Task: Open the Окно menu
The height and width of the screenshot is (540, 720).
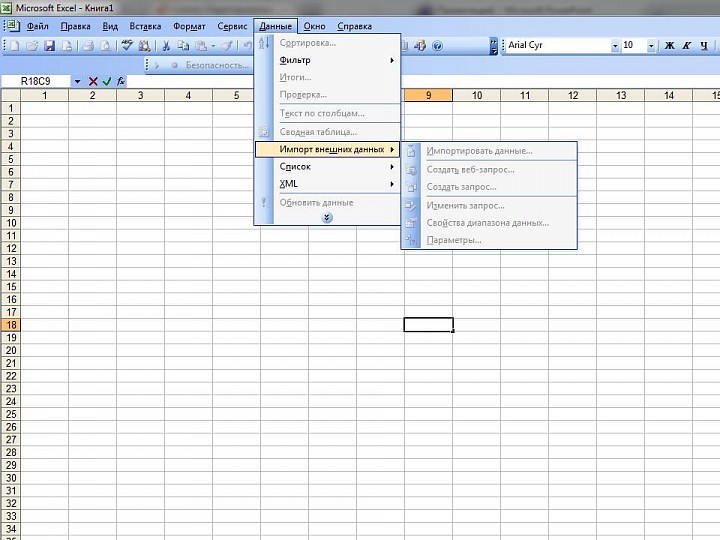Action: [315, 26]
